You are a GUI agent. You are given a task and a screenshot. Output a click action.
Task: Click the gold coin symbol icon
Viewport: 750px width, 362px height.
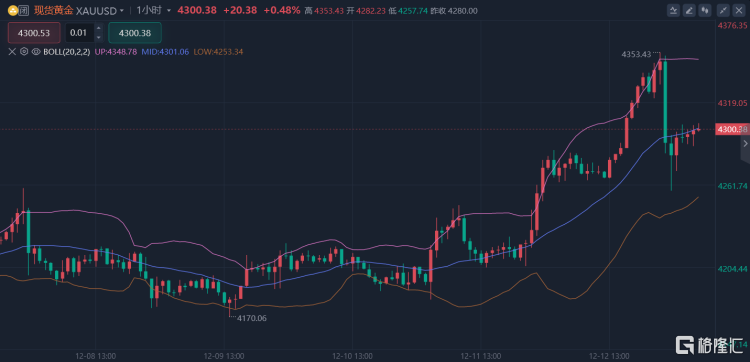[x=13, y=10]
